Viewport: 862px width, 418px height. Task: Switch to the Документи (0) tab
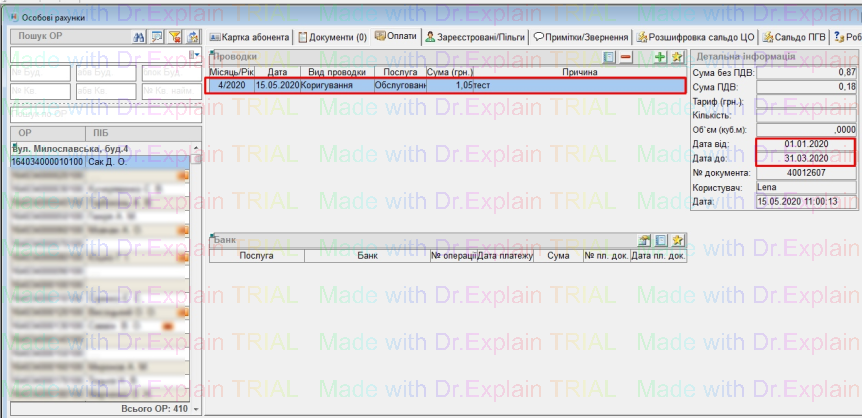331,37
